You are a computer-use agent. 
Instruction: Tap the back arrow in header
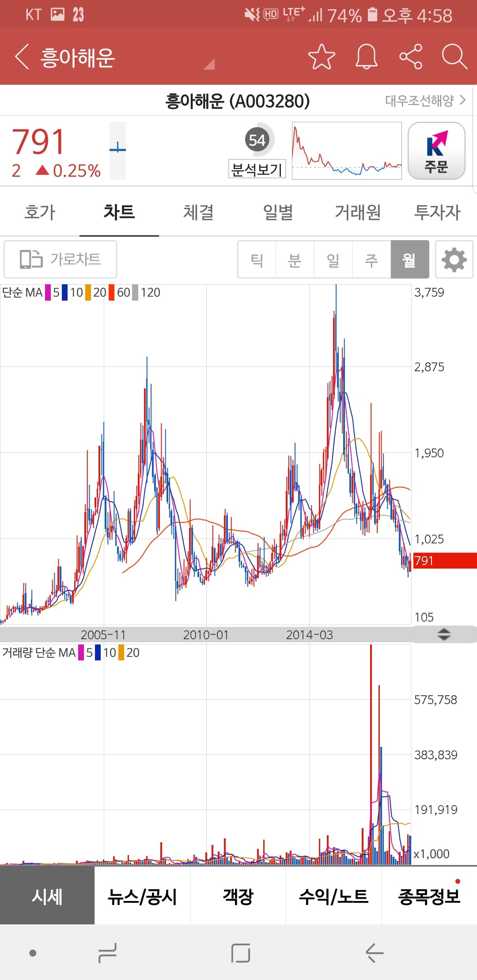click(x=22, y=57)
